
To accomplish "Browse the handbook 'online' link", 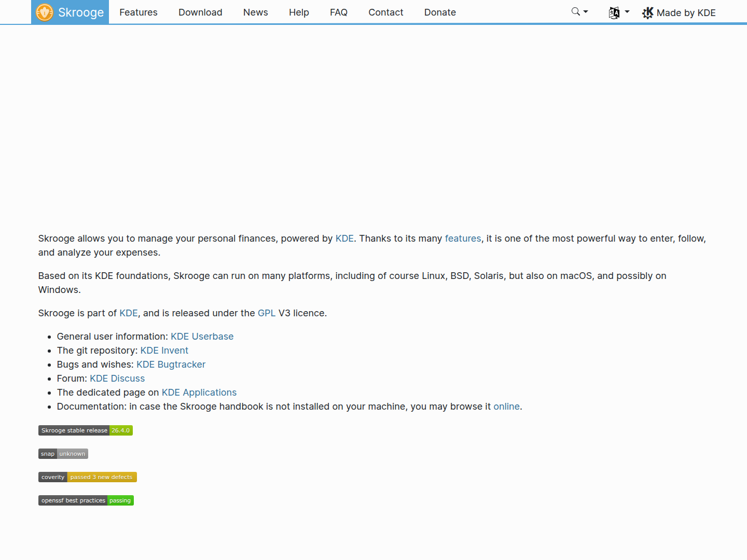I will 506,407.
